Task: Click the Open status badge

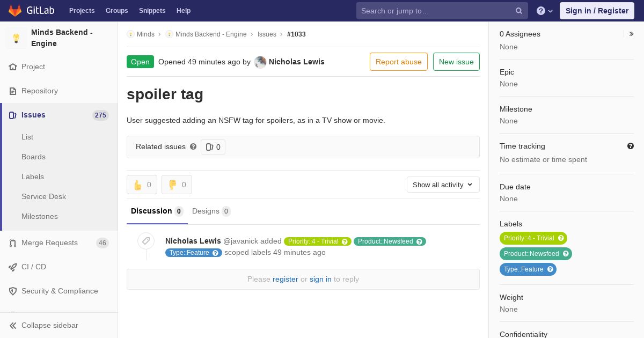Action: (x=140, y=62)
